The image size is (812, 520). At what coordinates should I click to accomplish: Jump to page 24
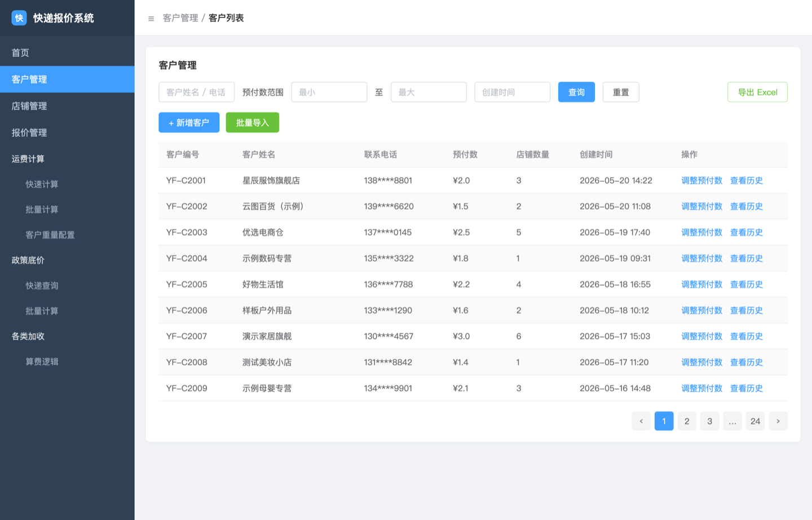(x=756, y=421)
